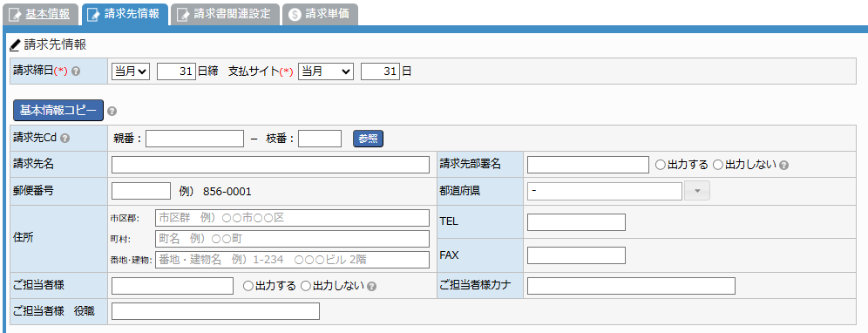Click the pencil icon beside 請求先情報 heading
868x333 pixels.
click(x=15, y=44)
